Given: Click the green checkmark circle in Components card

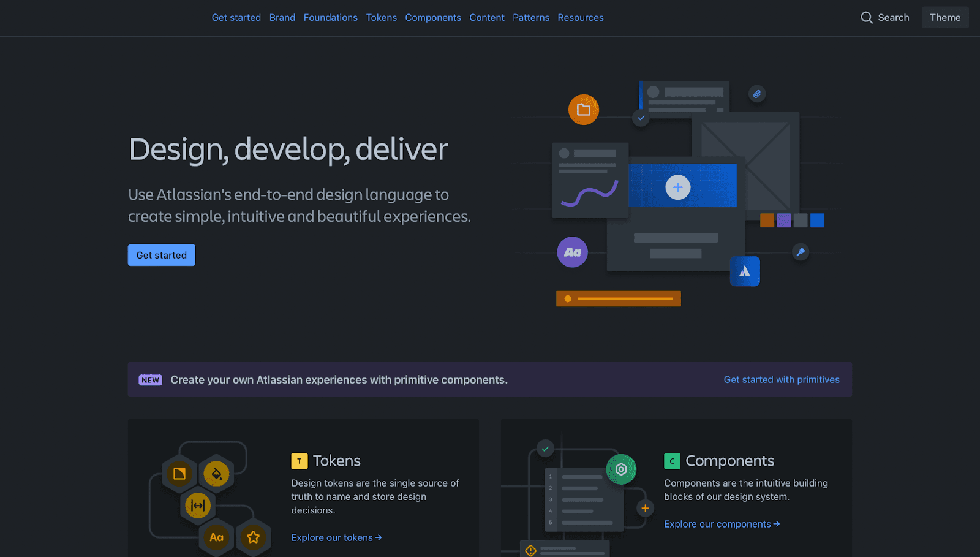Looking at the screenshot, I should coord(545,449).
